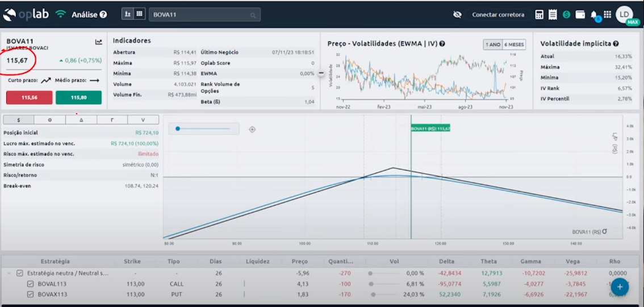Viewport: 644px width, 307px height.
Task: Uncheck the BOVAX113 put checkbox
Action: point(31,294)
